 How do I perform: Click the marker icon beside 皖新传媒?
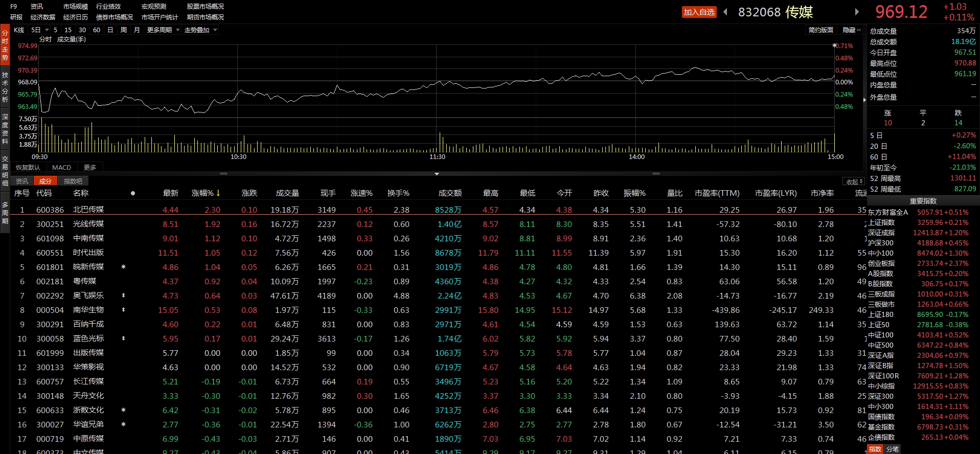coord(123,267)
